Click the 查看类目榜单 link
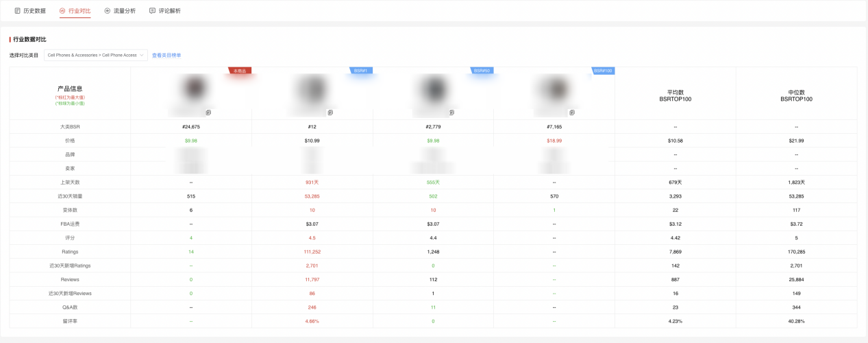This screenshot has height=343, width=868. [166, 55]
